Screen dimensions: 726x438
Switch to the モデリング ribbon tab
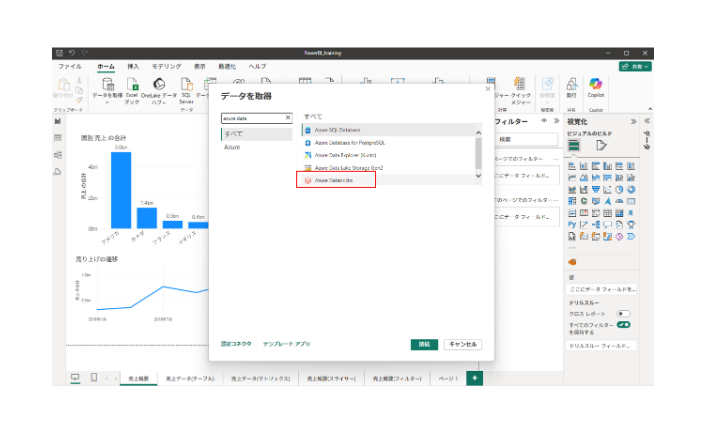167,67
